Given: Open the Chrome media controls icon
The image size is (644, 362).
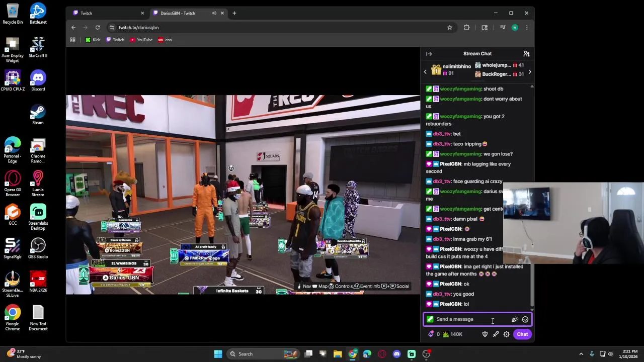Looking at the screenshot, I should click(502, 28).
